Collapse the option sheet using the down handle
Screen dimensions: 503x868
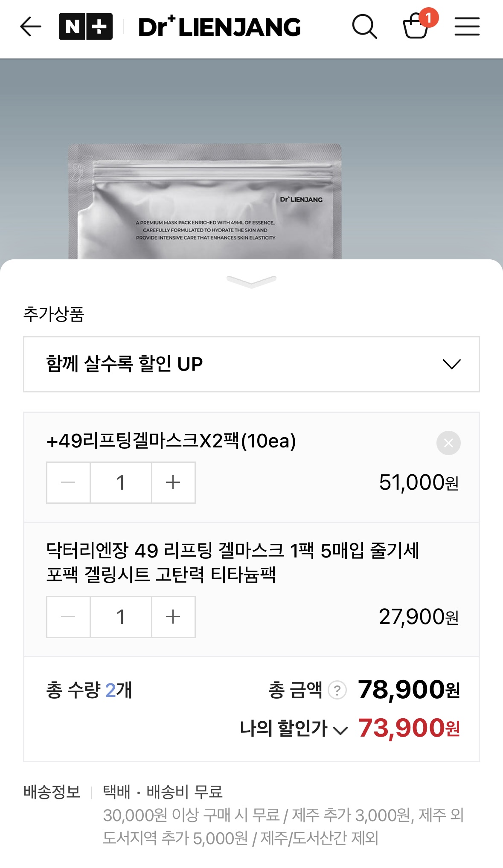point(252,282)
